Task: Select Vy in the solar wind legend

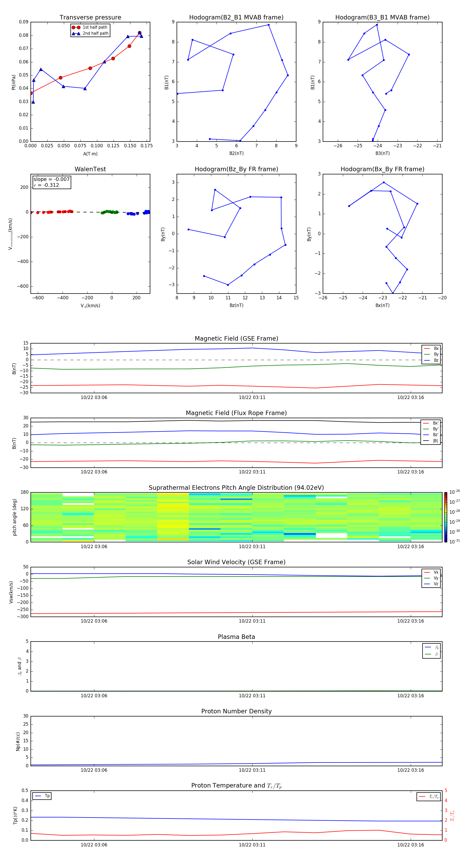Action: (x=431, y=578)
